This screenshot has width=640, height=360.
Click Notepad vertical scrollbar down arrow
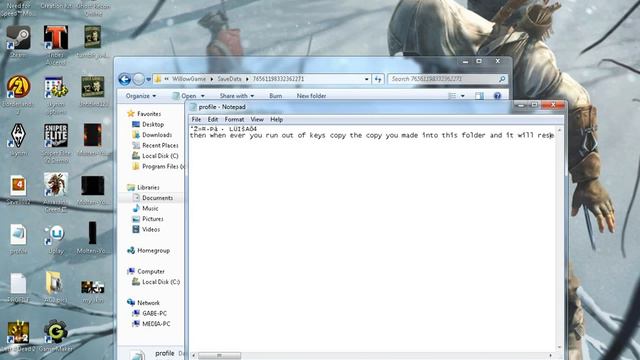tap(560, 348)
